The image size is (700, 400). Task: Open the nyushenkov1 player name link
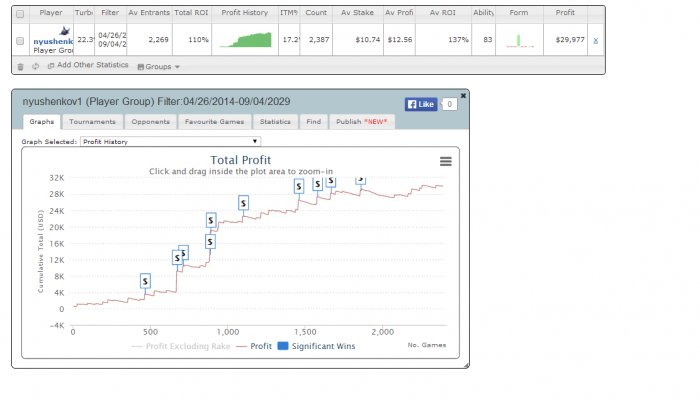53,42
